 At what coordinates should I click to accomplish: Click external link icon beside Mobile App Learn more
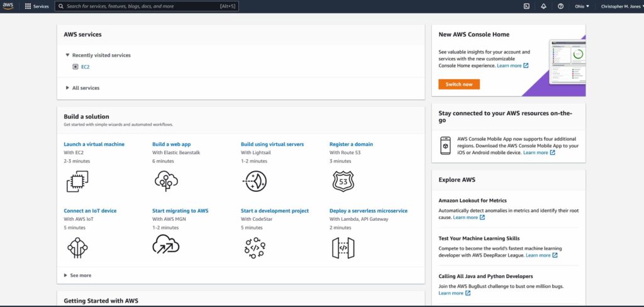tap(552, 152)
